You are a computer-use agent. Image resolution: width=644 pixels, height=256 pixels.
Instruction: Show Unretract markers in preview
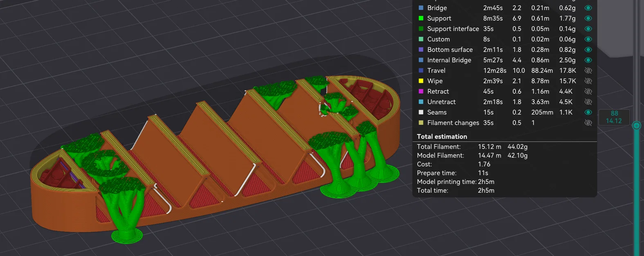(x=588, y=102)
